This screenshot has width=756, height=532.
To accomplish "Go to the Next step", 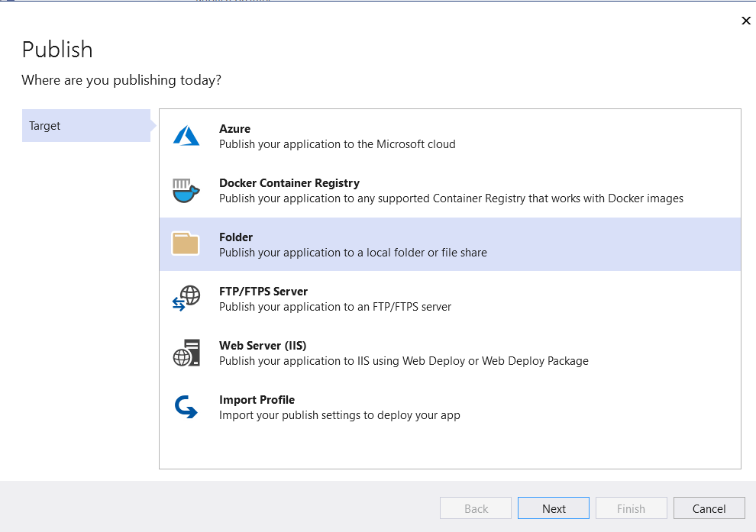I will point(554,508).
